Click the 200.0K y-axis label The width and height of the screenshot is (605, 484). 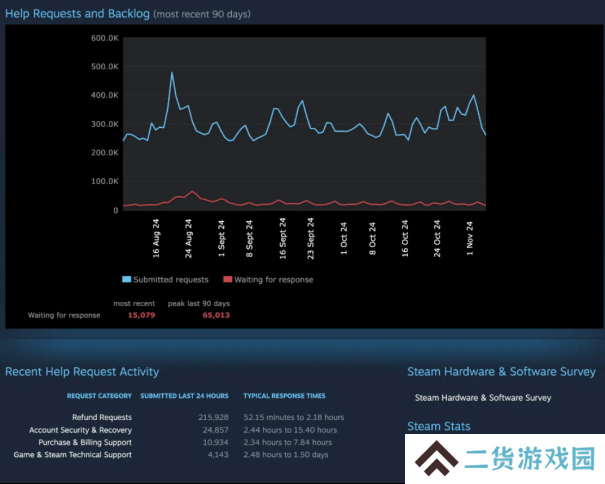(x=105, y=152)
